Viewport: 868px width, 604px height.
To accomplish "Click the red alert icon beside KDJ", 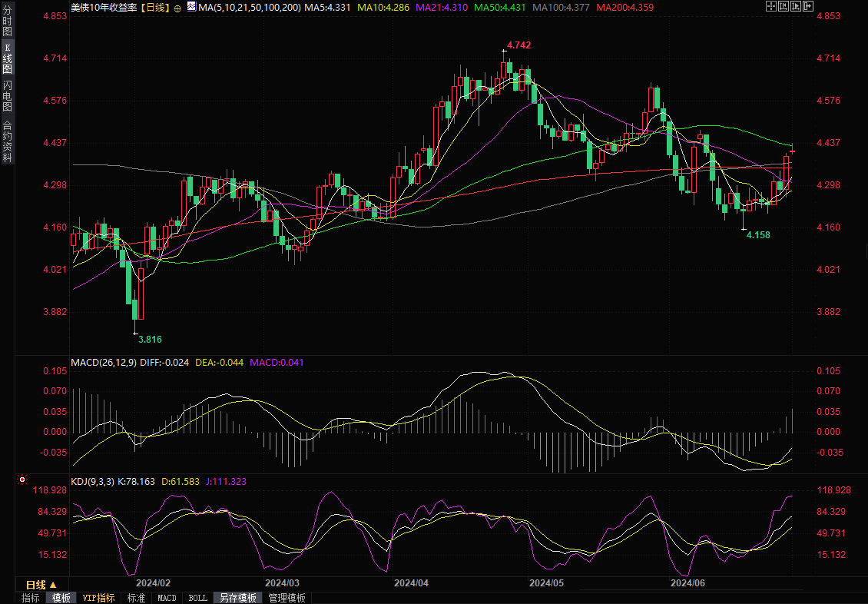I will click(x=22, y=480).
